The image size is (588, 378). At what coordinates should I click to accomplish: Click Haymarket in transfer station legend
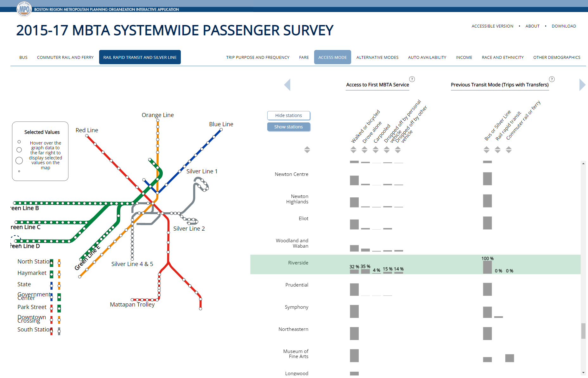coord(32,273)
